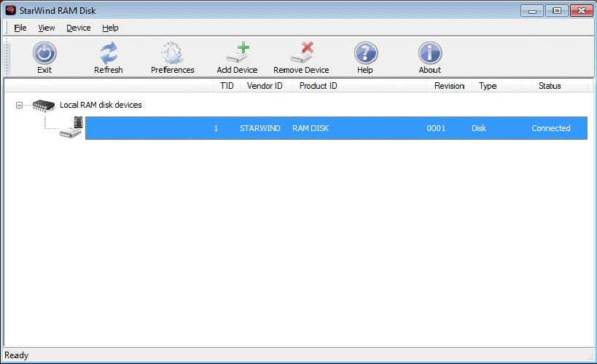This screenshot has height=364, width=597.
Task: Click the 0001 revision value
Action: pyautogui.click(x=436, y=128)
